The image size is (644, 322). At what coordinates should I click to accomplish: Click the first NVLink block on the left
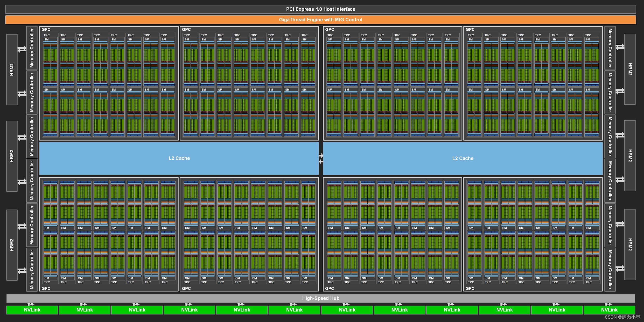pos(32,310)
